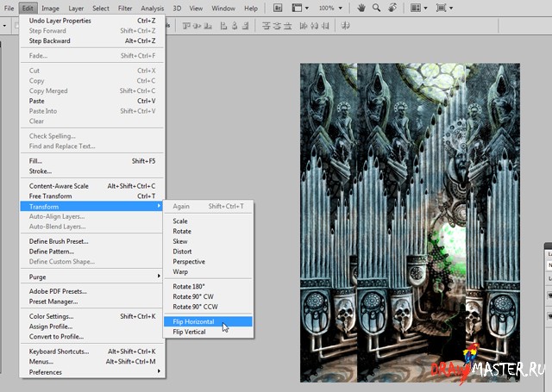Open the Window menu
552x392 pixels.
point(223,8)
